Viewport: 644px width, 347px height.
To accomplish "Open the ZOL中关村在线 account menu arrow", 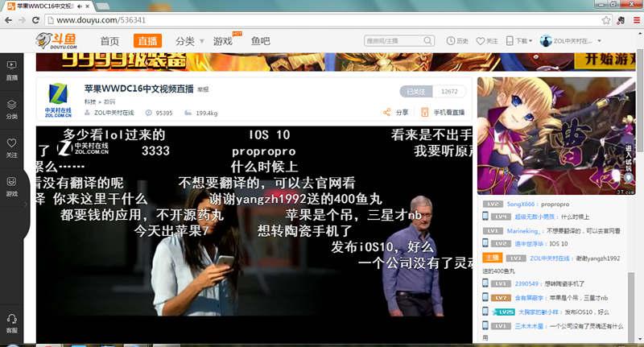I will pos(599,41).
